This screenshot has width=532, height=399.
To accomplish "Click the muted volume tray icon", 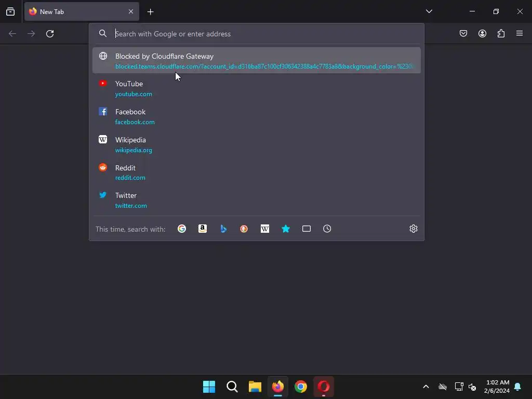I will (472, 387).
